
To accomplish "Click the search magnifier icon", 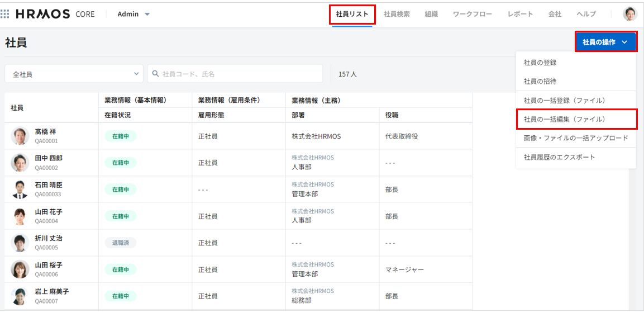I will click(156, 74).
